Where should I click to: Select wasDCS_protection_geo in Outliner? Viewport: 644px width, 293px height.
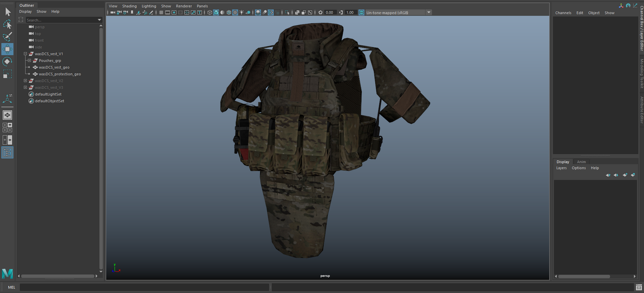pos(60,74)
